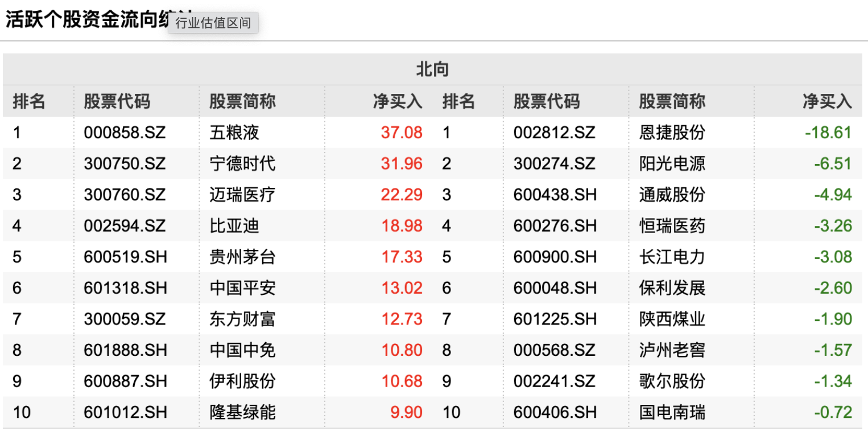Click stock name 陕西煤业
The width and height of the screenshot is (868, 435).
672,319
